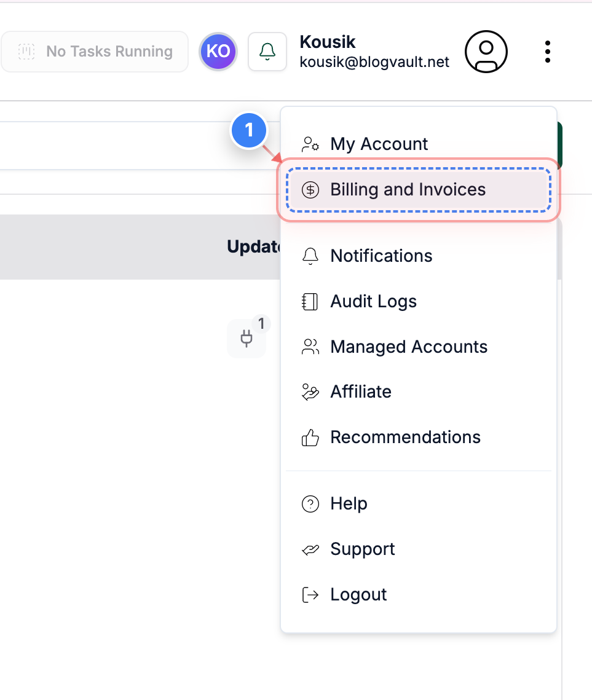Image resolution: width=592 pixels, height=700 pixels.
Task: Select Managed Accounts menu entry
Action: (x=409, y=347)
